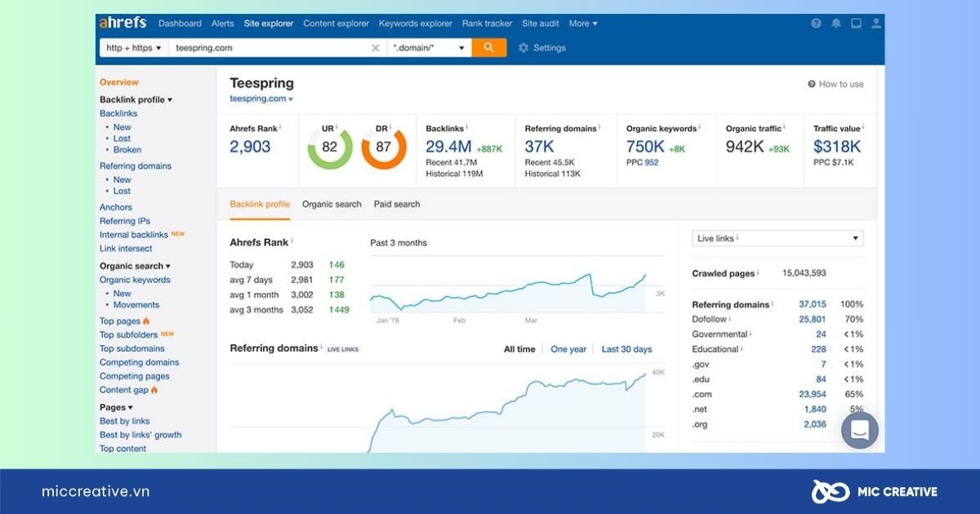Click info icon beside Organic keywords
The image size is (980, 514).
pyautogui.click(x=701, y=127)
